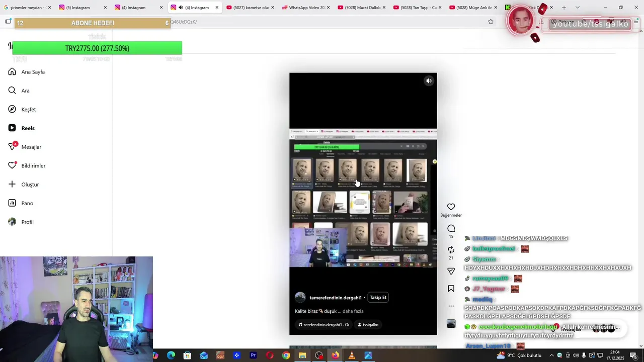The height and width of the screenshot is (362, 644).
Task: Open the Windows notification center
Action: (633, 355)
